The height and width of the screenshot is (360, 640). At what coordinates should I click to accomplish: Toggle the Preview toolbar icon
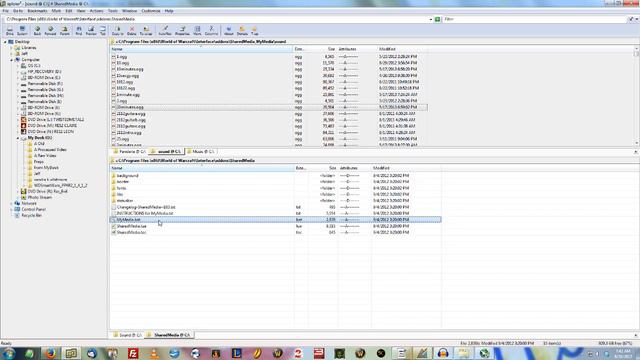point(91,30)
